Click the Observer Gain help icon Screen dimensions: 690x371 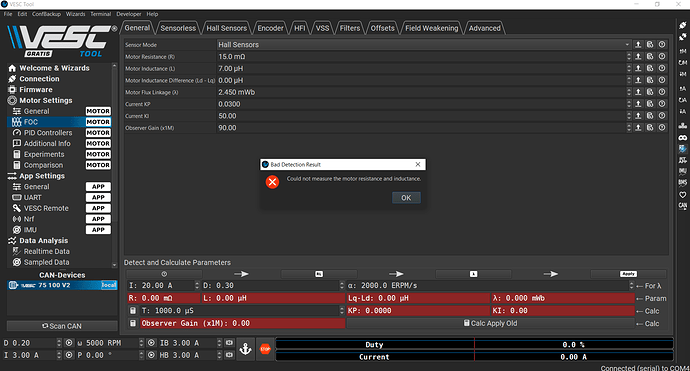(x=662, y=128)
